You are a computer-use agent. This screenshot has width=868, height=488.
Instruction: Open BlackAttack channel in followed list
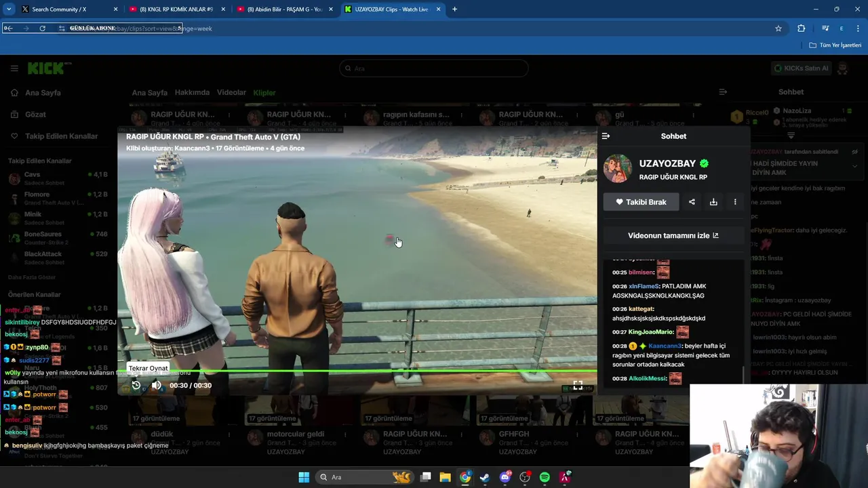[58, 258]
